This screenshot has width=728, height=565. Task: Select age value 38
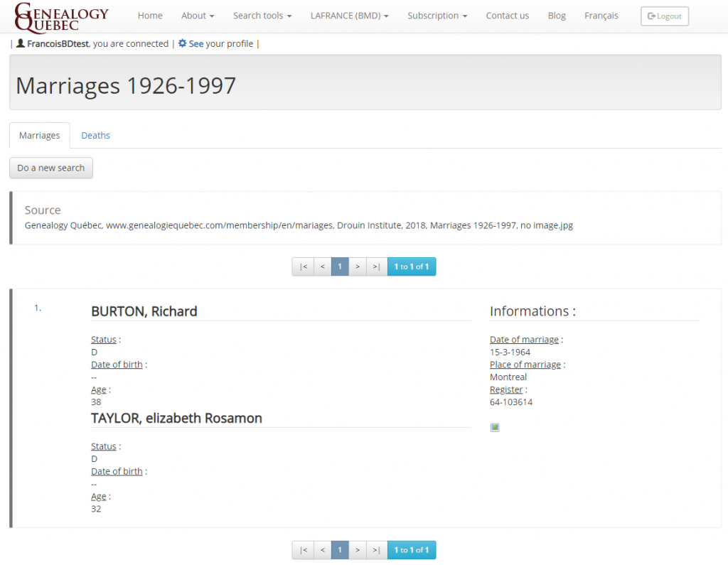pyautogui.click(x=96, y=402)
